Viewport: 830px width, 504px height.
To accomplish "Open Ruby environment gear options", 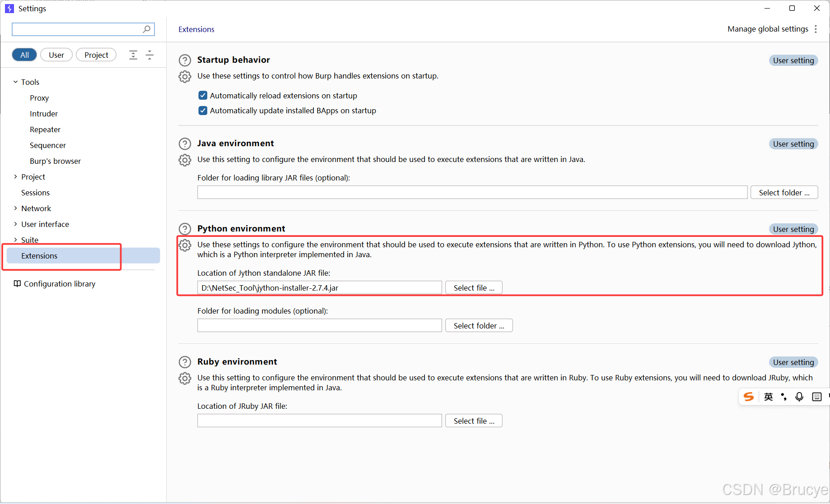I will 185,378.
